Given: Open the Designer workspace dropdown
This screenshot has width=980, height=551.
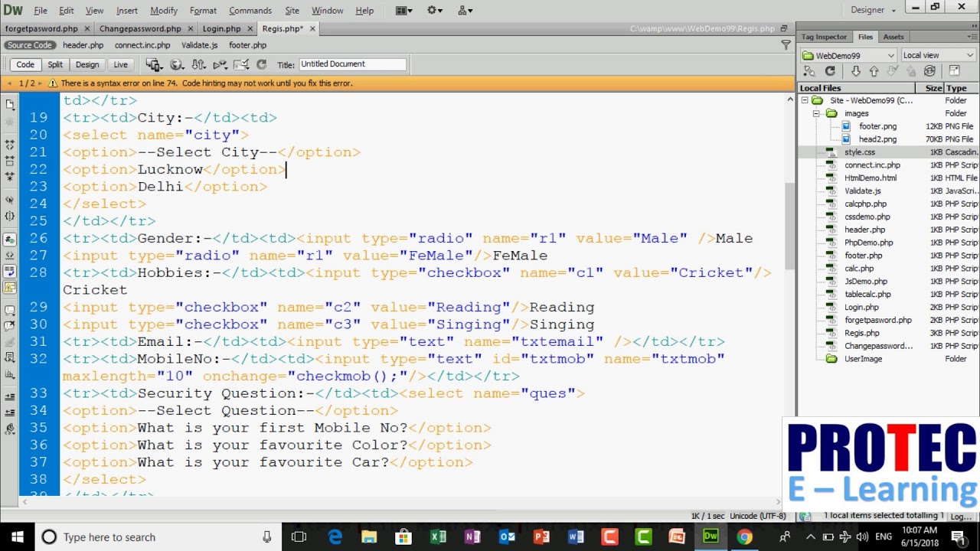Looking at the screenshot, I should pos(873,11).
